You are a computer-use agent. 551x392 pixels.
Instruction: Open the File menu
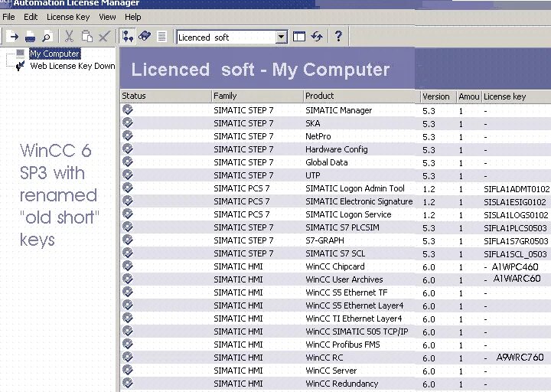point(8,17)
